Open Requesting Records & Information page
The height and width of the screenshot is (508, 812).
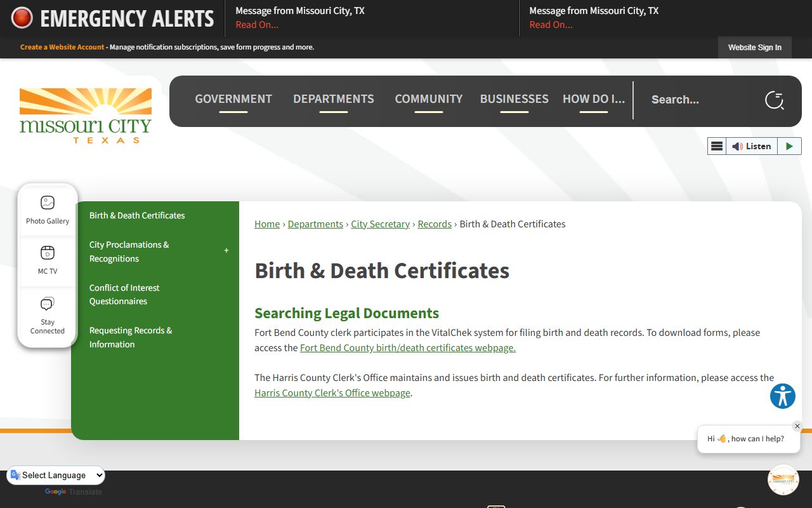click(x=131, y=337)
